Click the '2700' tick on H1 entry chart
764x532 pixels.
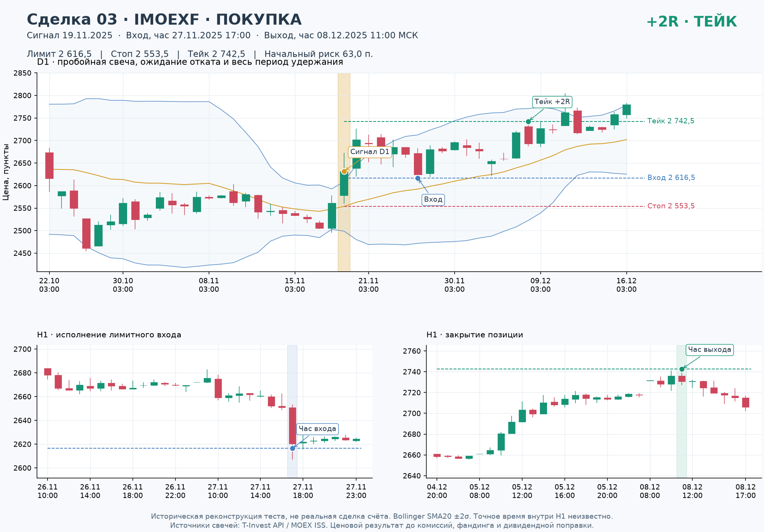[22, 349]
